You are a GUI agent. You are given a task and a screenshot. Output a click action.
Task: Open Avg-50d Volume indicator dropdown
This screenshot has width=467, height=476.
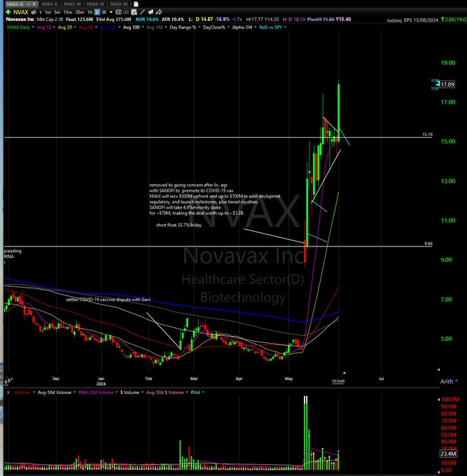75,392
